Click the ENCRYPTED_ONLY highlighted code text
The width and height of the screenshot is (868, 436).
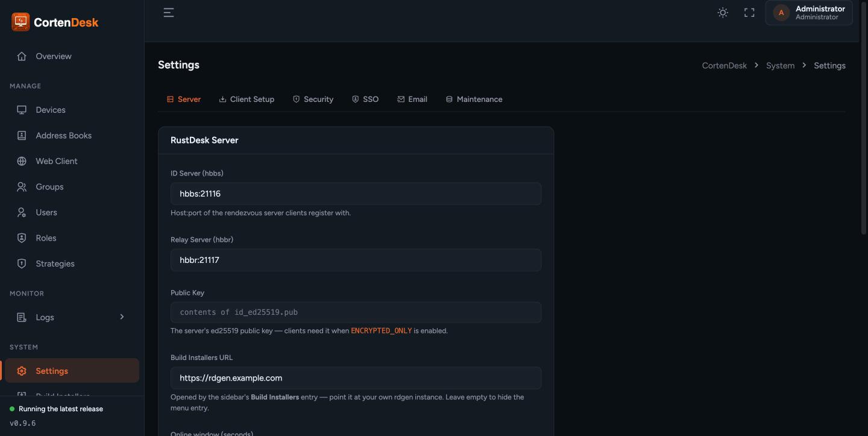[382, 330]
